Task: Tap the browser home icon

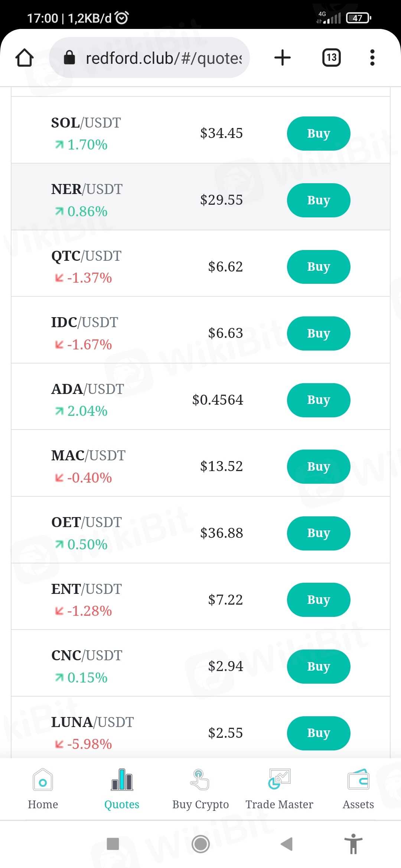Action: point(25,58)
